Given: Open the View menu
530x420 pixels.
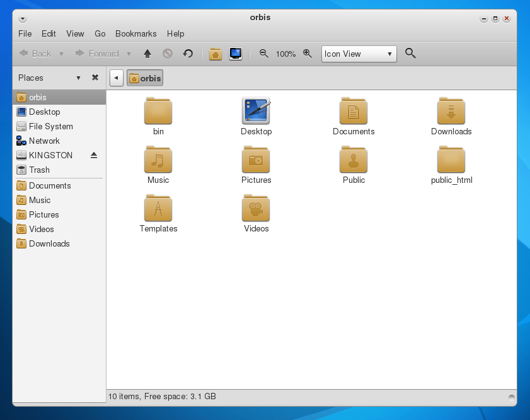Looking at the screenshot, I should coord(75,33).
